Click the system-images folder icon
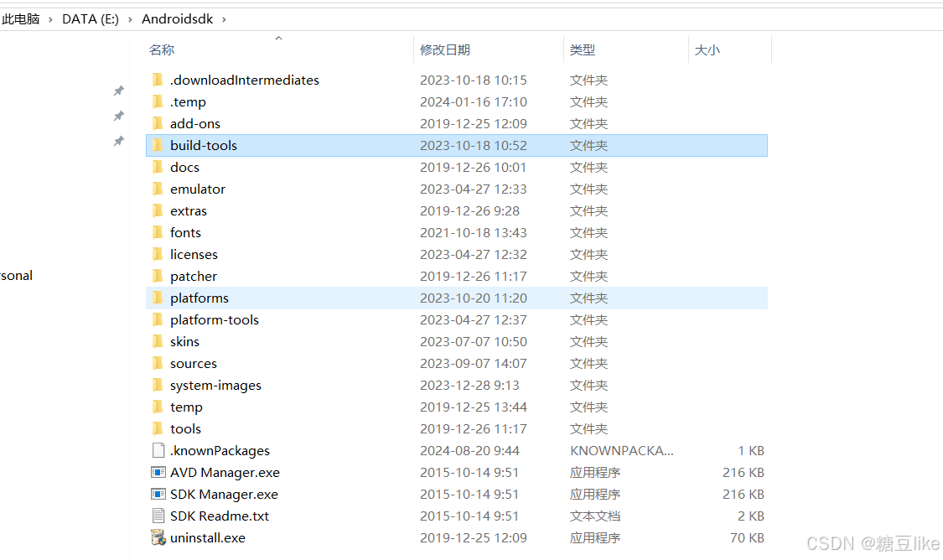This screenshot has height=560, width=943. click(x=158, y=385)
